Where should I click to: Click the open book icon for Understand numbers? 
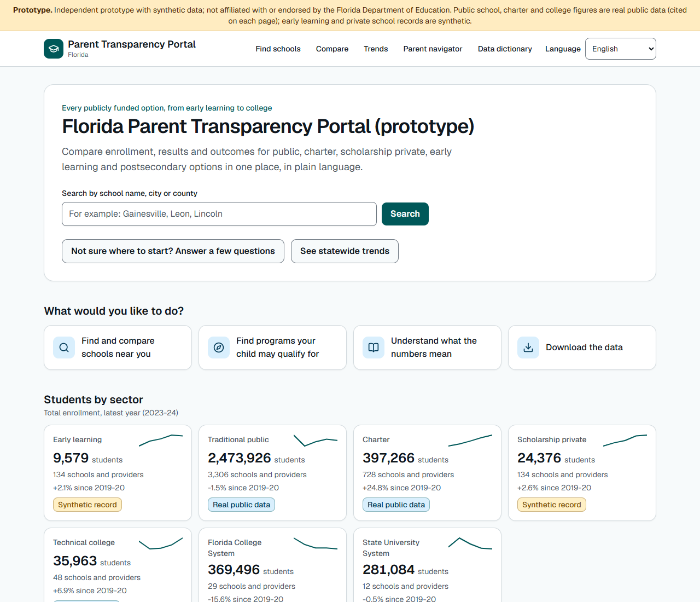click(374, 348)
